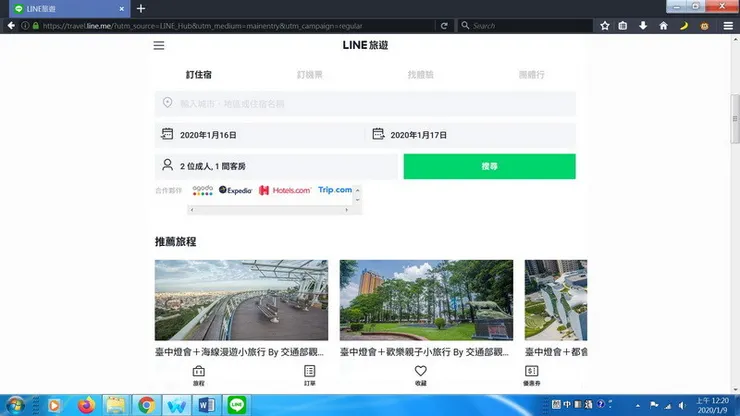The image size is (740, 416).
Task: Click partner list scroll-left arrow
Action: tap(192, 210)
